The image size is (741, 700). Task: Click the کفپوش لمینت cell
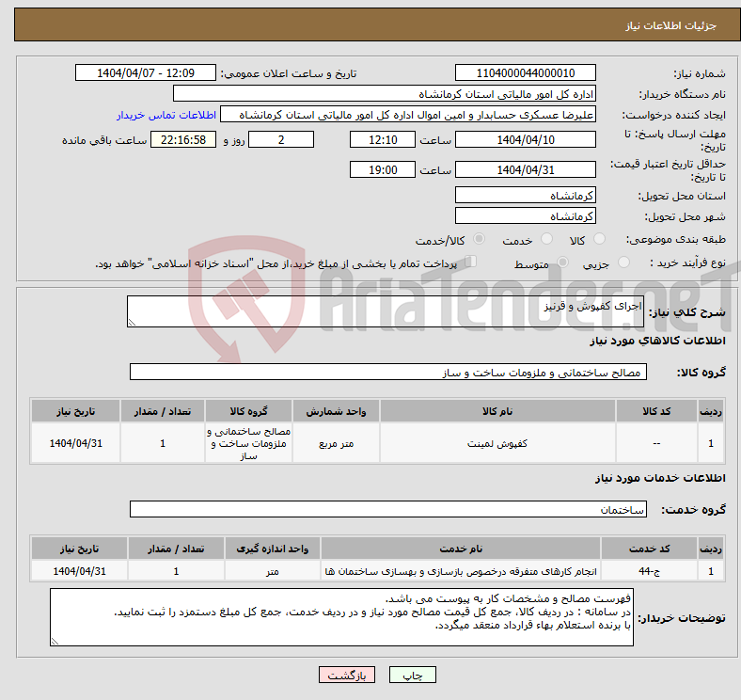tap(497, 443)
